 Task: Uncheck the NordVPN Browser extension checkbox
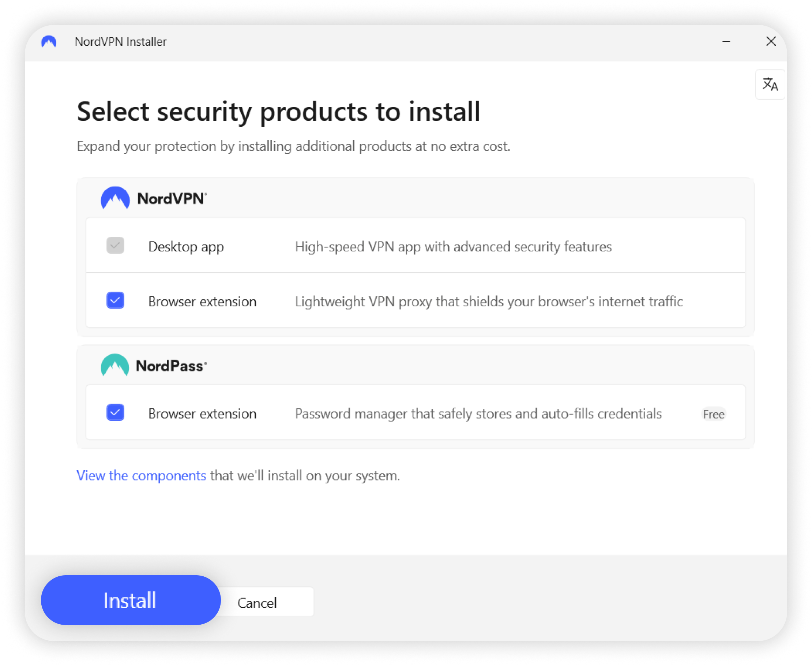(115, 300)
